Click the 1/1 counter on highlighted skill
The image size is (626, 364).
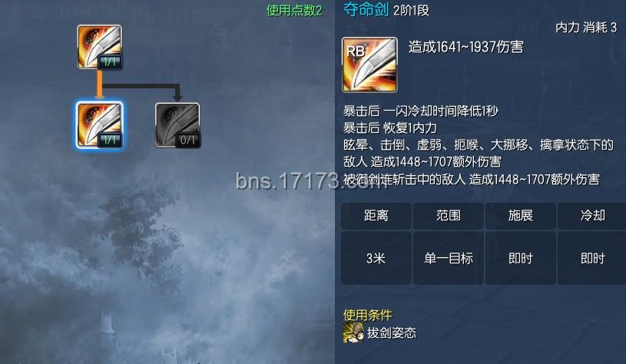click(110, 140)
